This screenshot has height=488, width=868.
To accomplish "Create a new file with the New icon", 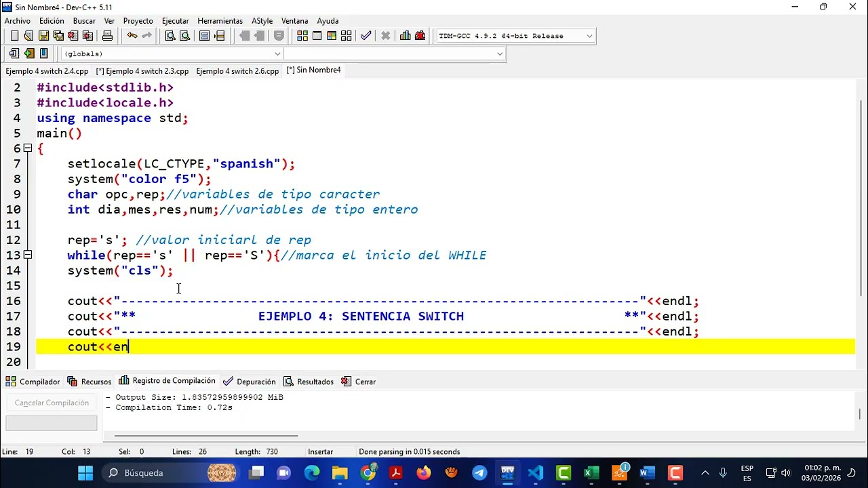I will (14, 36).
